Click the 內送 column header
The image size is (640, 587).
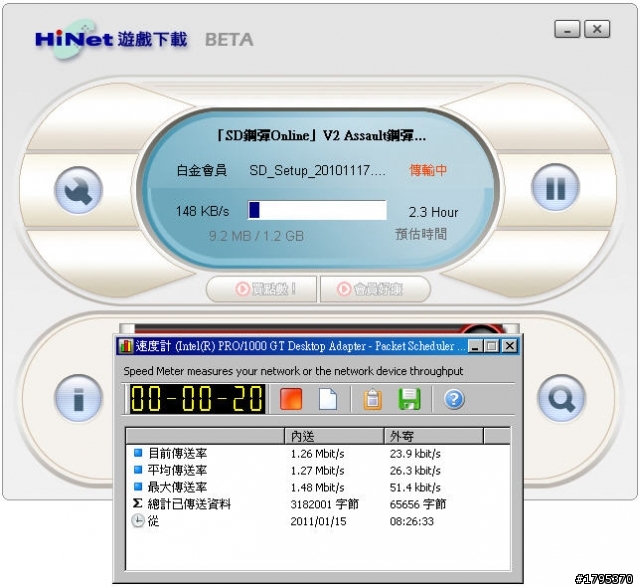[x=334, y=436]
